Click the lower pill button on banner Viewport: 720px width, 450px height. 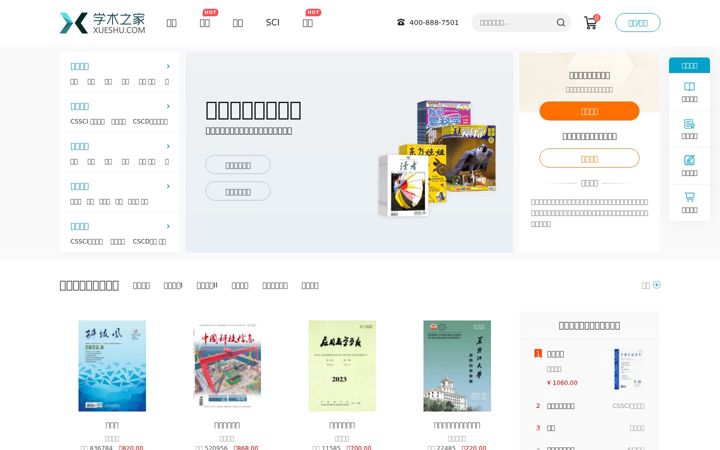coord(238,191)
